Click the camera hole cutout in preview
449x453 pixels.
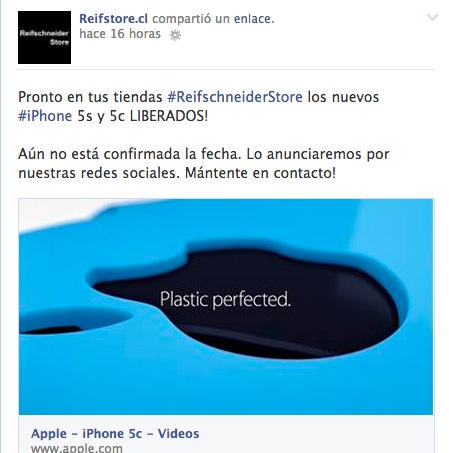tap(72, 321)
